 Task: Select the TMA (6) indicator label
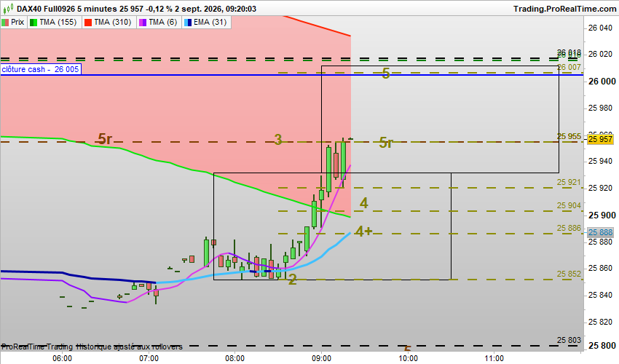162,22
